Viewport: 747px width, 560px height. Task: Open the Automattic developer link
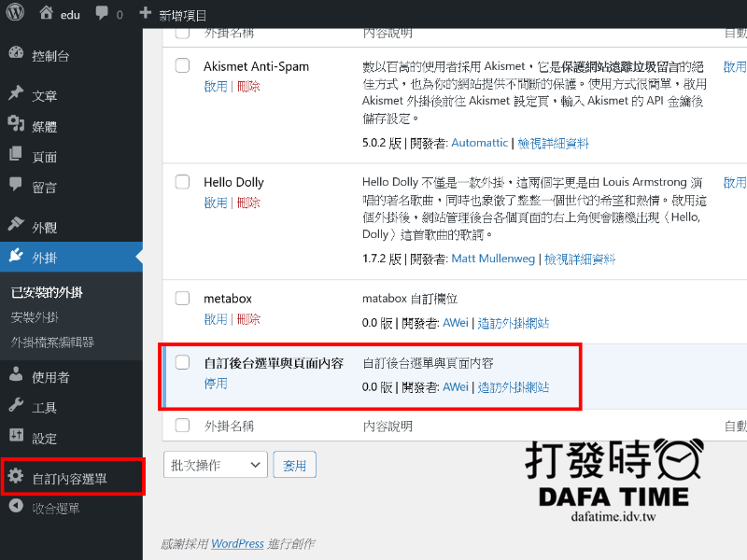(x=479, y=143)
